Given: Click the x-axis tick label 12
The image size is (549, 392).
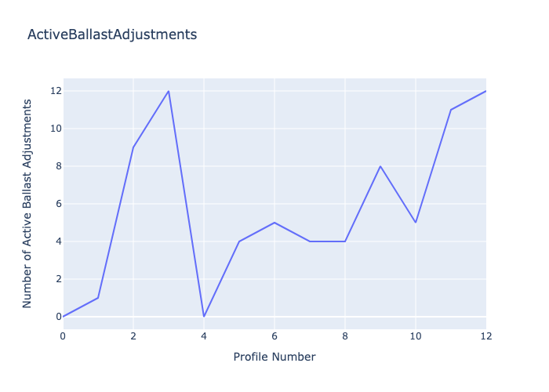Looking at the screenshot, I should point(485,336).
